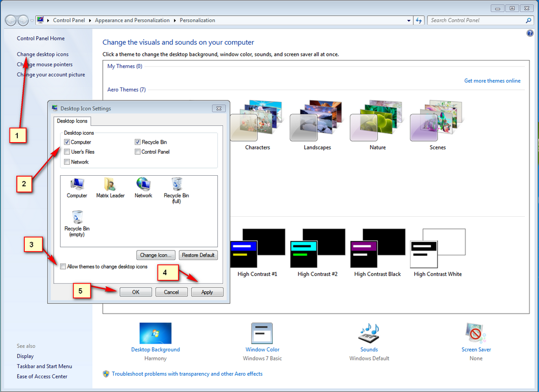Click the Desktop Background text link
This screenshot has height=392, width=539.
[x=155, y=349]
